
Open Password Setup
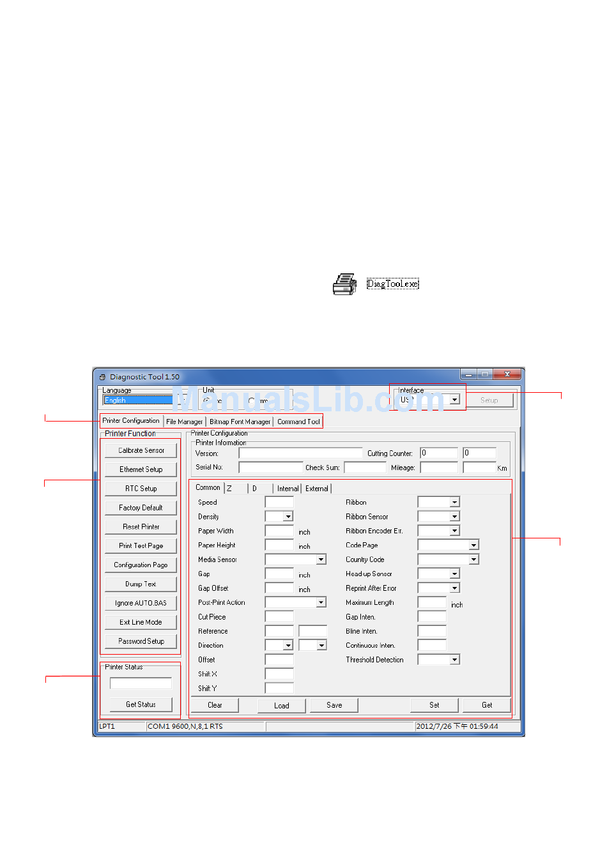click(x=141, y=641)
